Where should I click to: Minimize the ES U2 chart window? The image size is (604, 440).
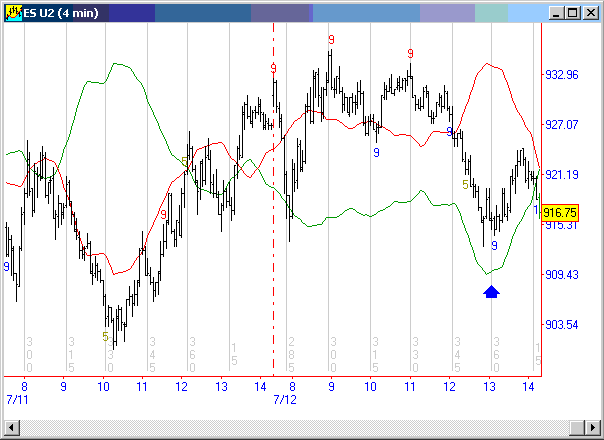(551, 14)
